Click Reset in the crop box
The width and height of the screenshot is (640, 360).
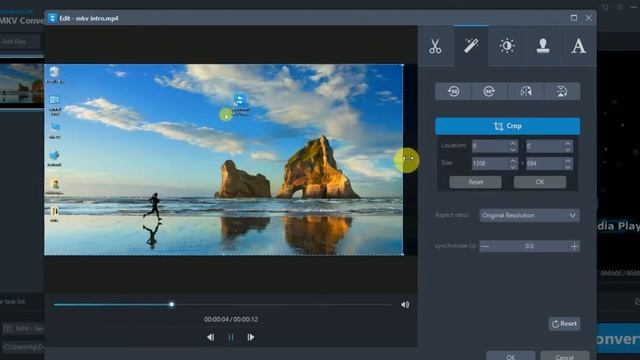(476, 182)
